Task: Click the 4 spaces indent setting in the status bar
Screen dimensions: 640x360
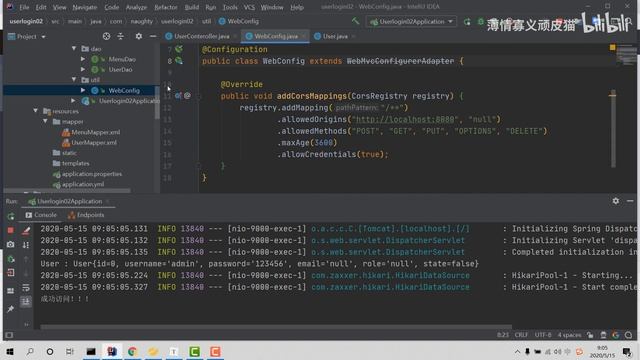Action: (569, 335)
